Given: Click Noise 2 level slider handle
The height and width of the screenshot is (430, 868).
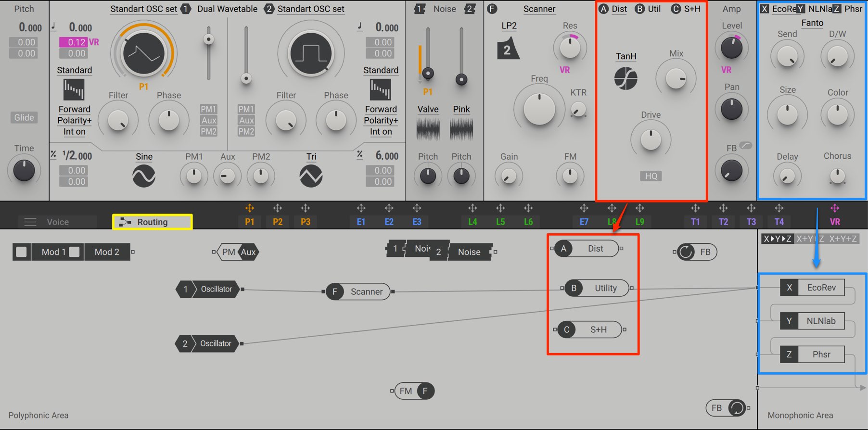Looking at the screenshot, I should click(x=461, y=79).
